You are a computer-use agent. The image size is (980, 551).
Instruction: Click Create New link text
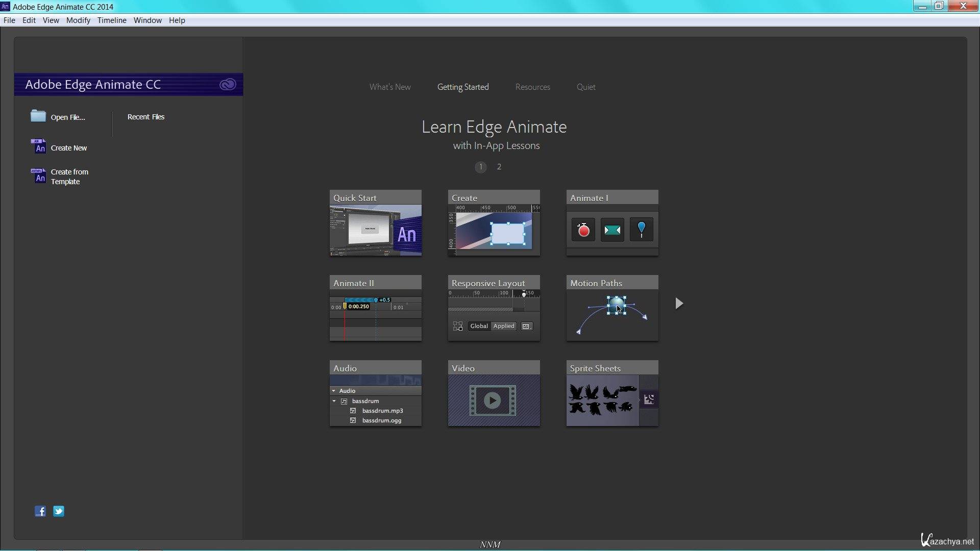coord(69,148)
